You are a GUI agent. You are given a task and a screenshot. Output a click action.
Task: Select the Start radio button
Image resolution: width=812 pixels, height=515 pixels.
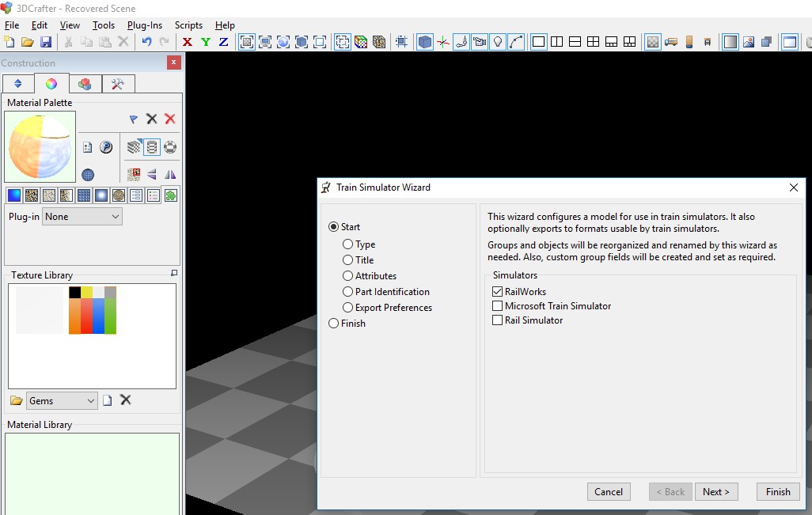tap(333, 227)
